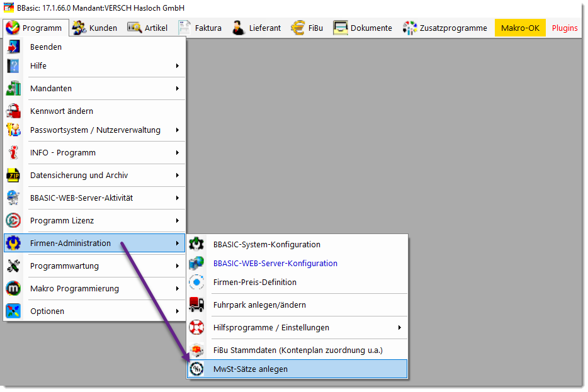This screenshot has height=392, width=588.
Task: Expand the Mandanten submenu arrow
Action: tap(178, 89)
